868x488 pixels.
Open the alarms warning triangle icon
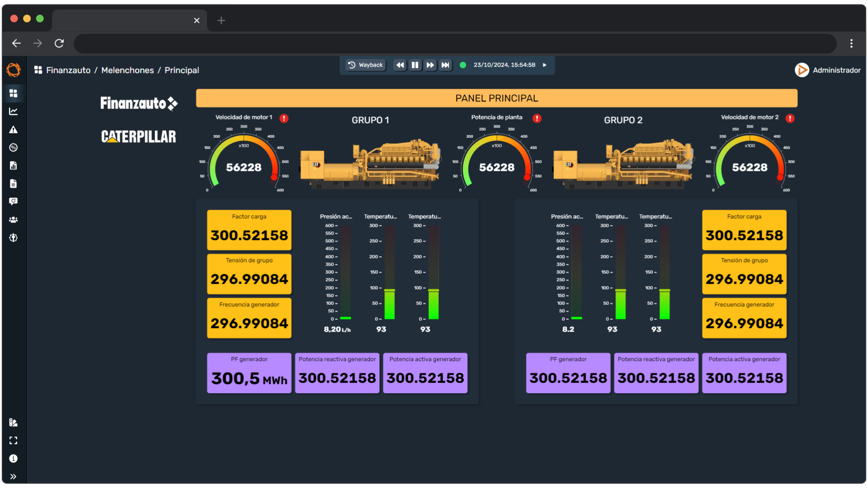point(13,130)
